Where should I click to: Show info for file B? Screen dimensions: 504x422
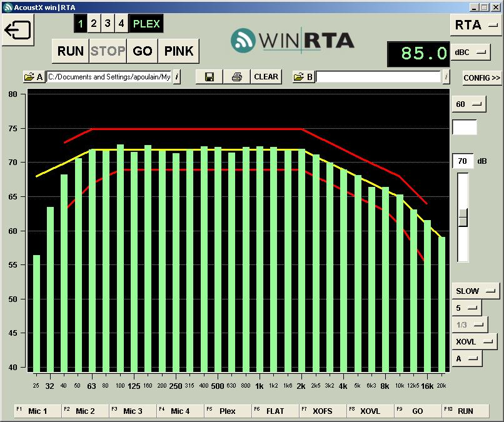446,77
